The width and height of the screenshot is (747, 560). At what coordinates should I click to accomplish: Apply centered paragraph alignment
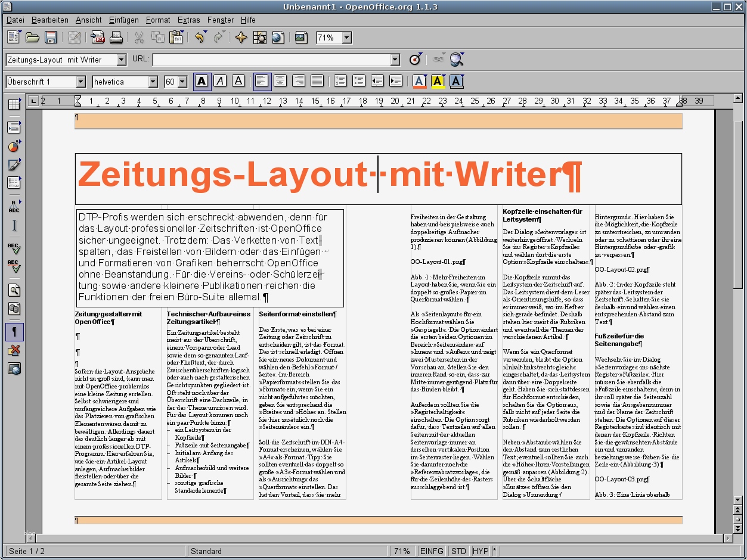coord(280,81)
